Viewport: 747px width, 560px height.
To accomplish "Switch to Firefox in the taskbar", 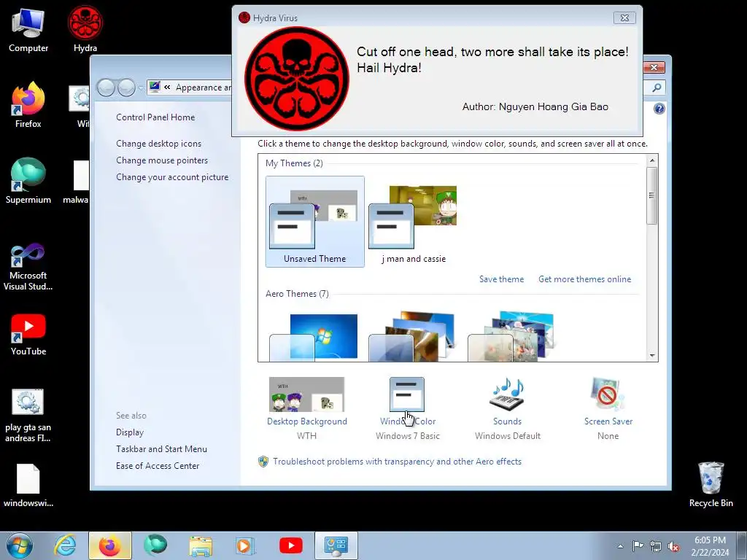I will coord(110,545).
